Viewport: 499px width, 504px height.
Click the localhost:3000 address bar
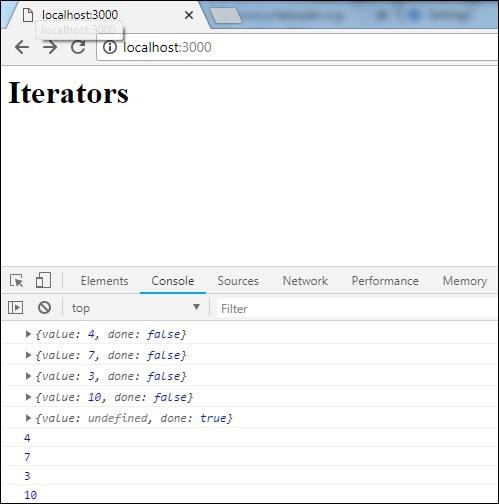coord(297,47)
